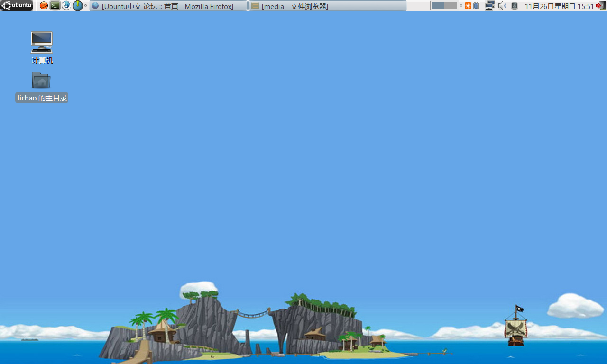Screen dimensions: 607x364
Task: Open the volume control speaker icon
Action: 502,6
